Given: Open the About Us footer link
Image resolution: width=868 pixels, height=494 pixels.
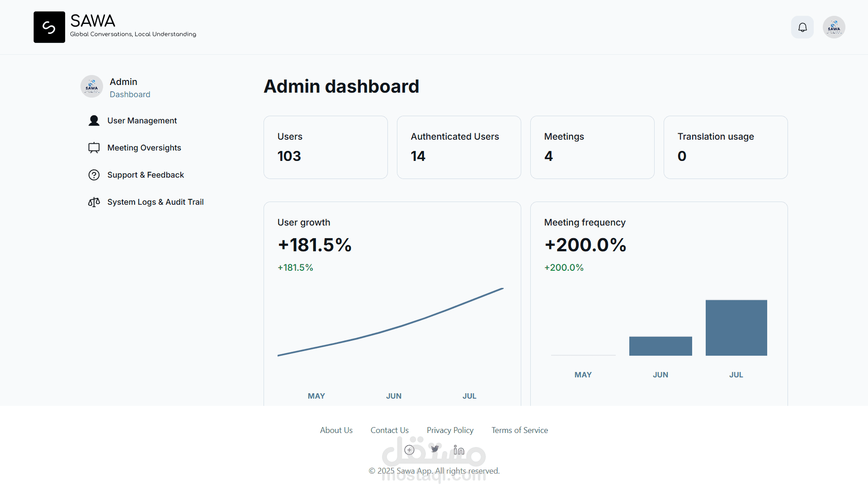Looking at the screenshot, I should [336, 430].
